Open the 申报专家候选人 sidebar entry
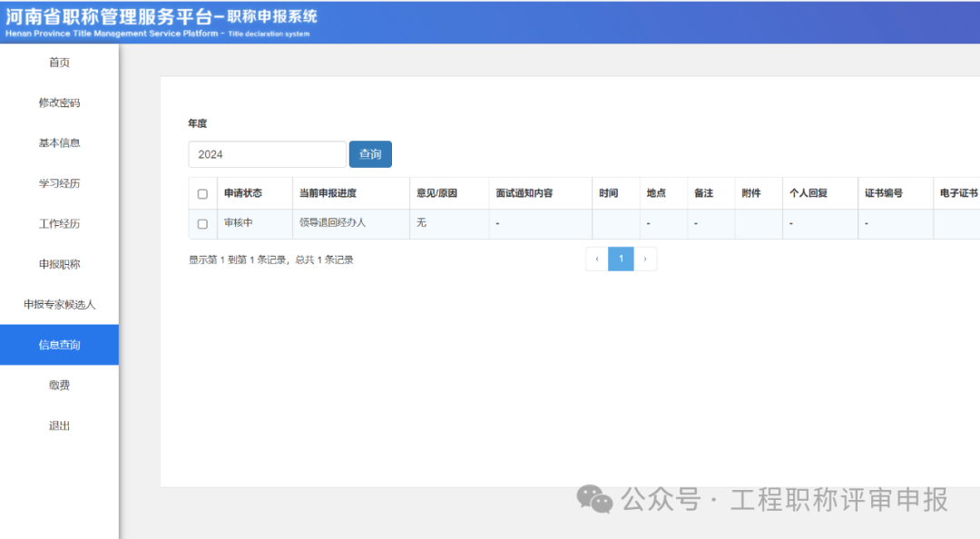This screenshot has width=980, height=539. click(60, 304)
